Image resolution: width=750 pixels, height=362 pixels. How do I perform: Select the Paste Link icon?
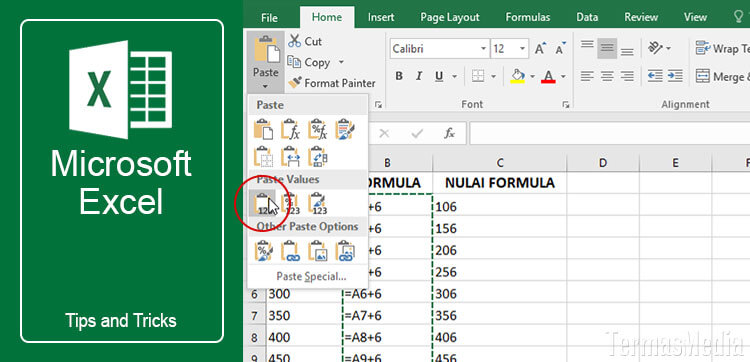coord(290,251)
